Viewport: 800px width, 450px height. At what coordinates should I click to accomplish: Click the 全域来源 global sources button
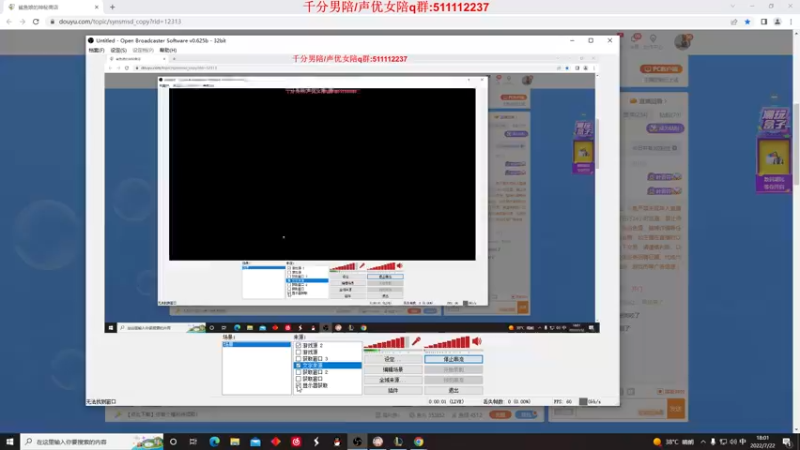pos(393,380)
